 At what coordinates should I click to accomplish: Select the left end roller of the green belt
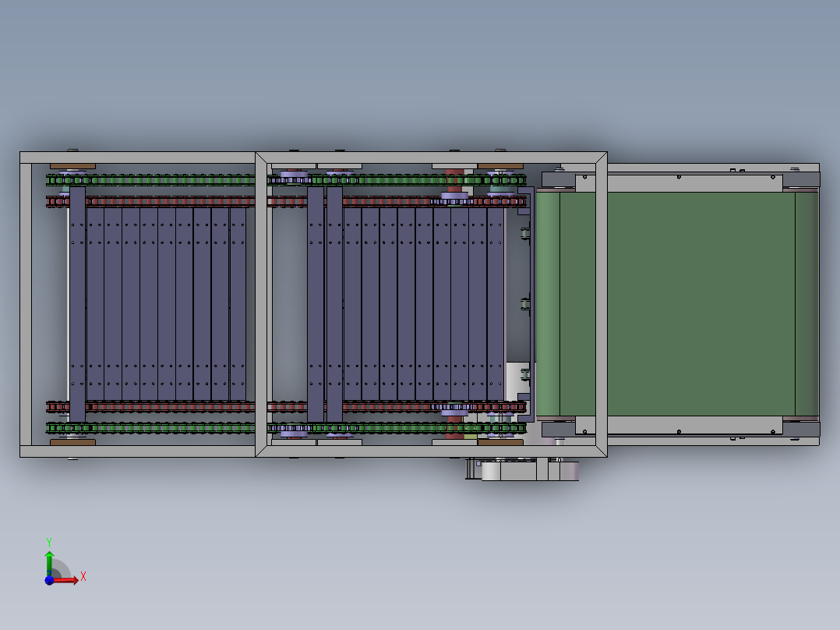tap(548, 304)
